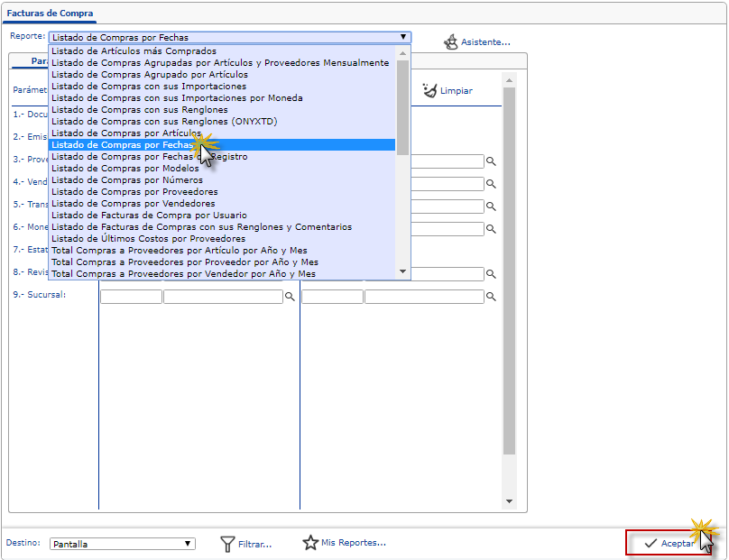Image resolution: width=729 pixels, height=560 pixels.
Task: Click the search magnifier on the Moneda row
Action: coord(491,229)
